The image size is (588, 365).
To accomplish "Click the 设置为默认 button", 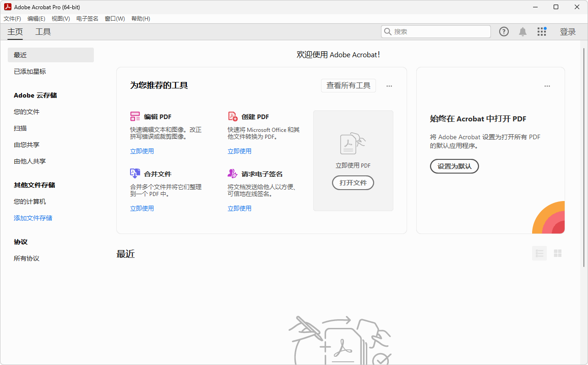I will tap(454, 166).
